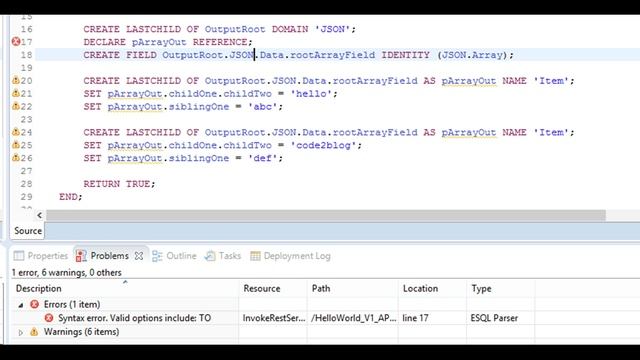Screen dimensions: 640x360
Task: Click the '(JSON.Array)' text on line 18
Action: pyautogui.click(x=472, y=55)
